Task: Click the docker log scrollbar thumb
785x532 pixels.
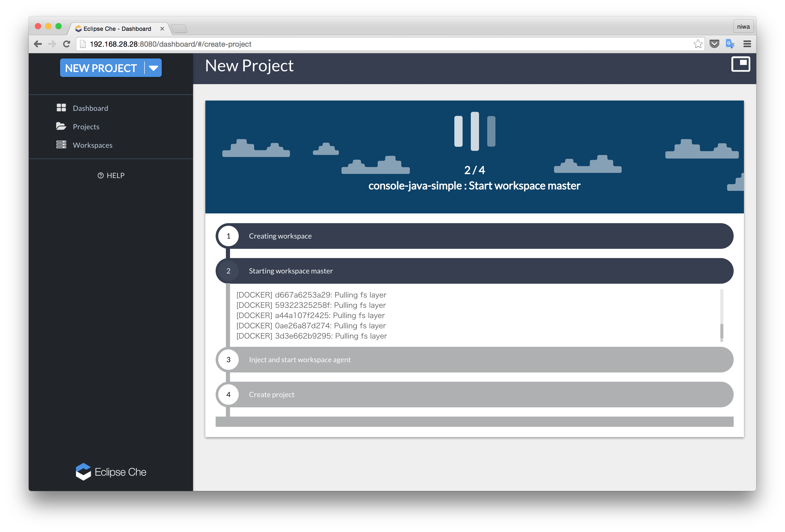Action: (x=722, y=331)
